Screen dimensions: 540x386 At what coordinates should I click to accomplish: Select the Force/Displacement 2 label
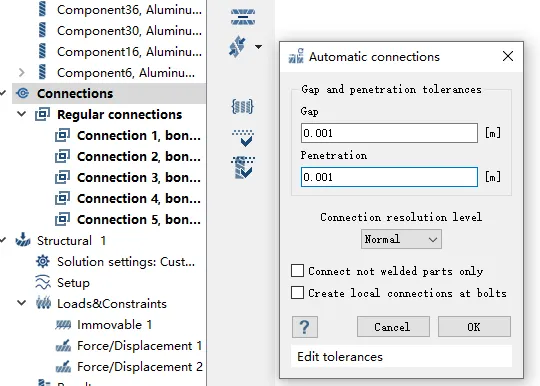(140, 367)
